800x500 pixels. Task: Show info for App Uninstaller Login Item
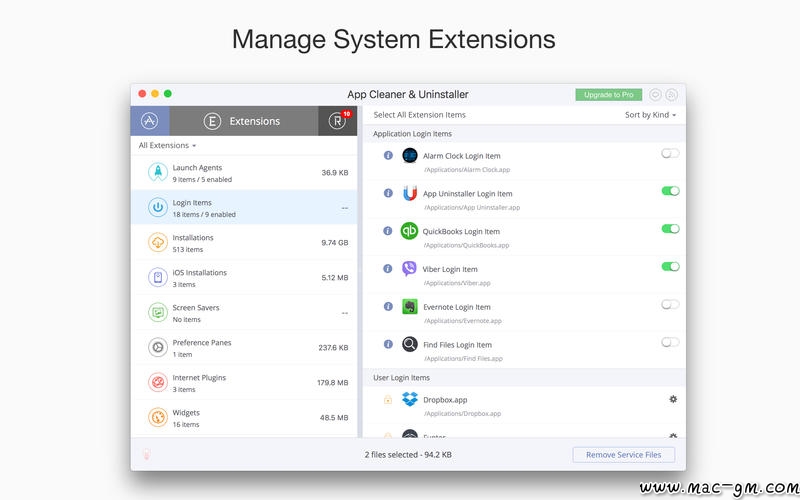pos(388,193)
